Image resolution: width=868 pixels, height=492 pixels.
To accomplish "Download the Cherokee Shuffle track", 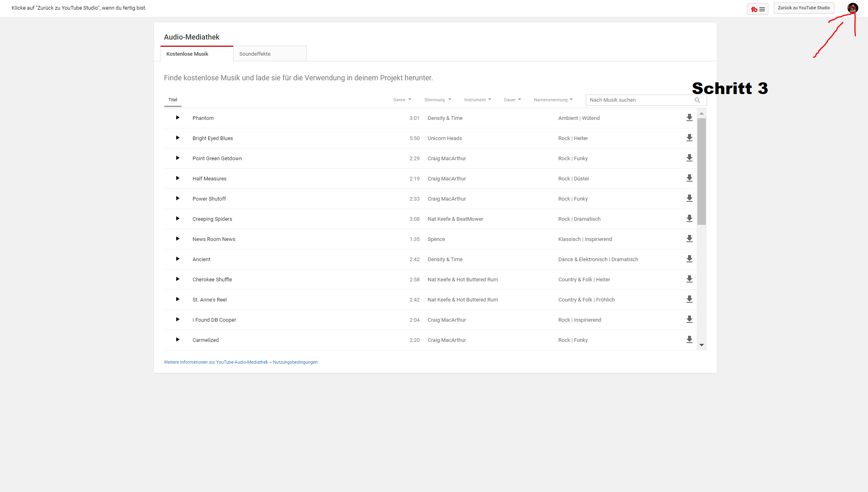I will coord(689,279).
